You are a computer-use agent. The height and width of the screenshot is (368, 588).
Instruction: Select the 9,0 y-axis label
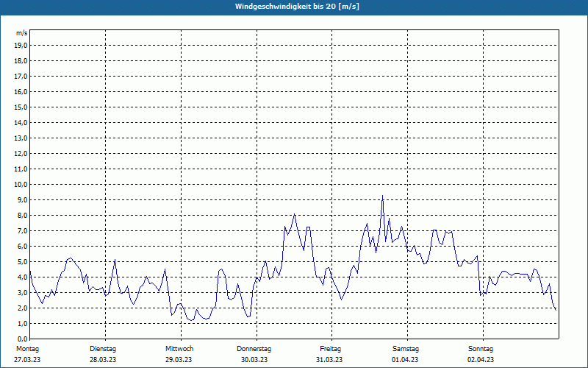(x=22, y=199)
